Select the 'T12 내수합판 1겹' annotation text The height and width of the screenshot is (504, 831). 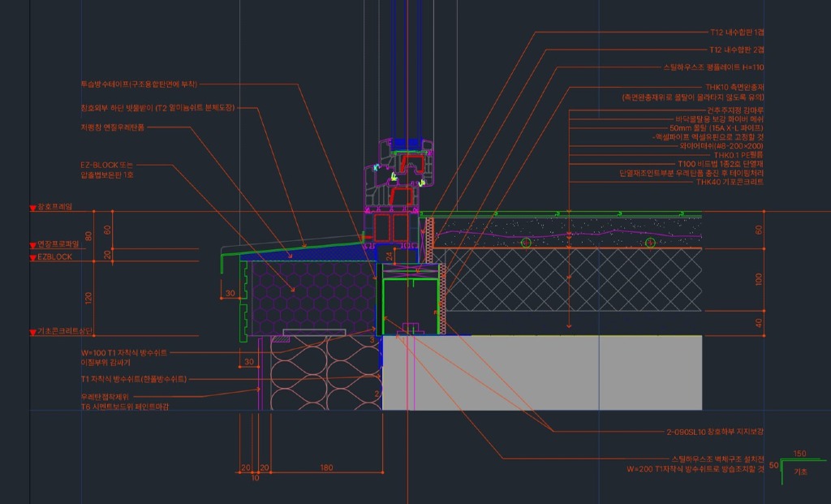tap(737, 32)
